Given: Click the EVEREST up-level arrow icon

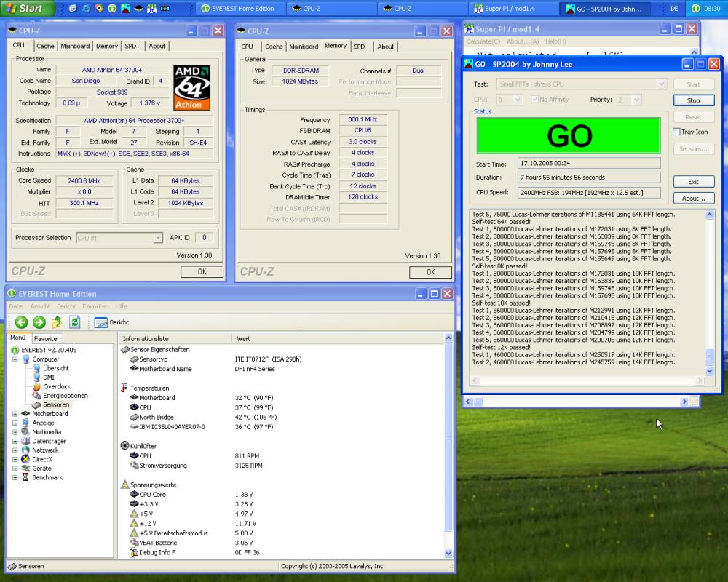Looking at the screenshot, I should click(57, 322).
